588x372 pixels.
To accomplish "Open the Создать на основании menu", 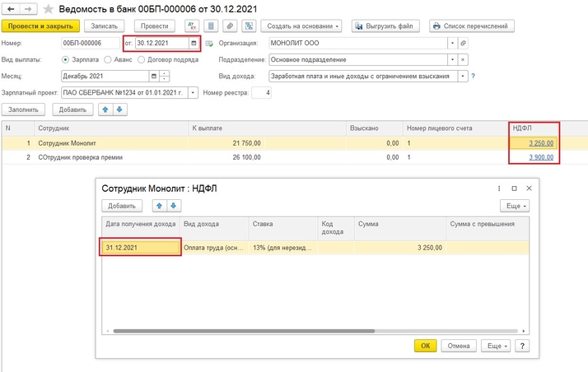I will (x=302, y=26).
